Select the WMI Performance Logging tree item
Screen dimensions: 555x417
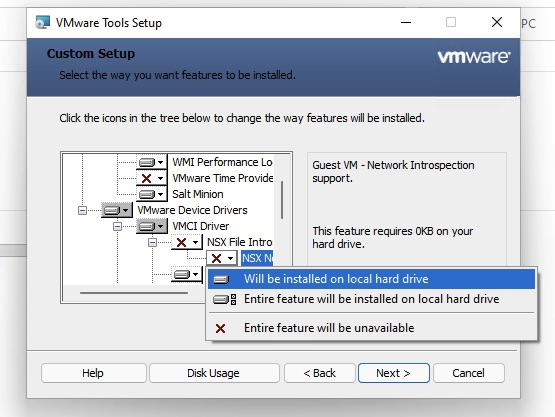[x=222, y=162]
